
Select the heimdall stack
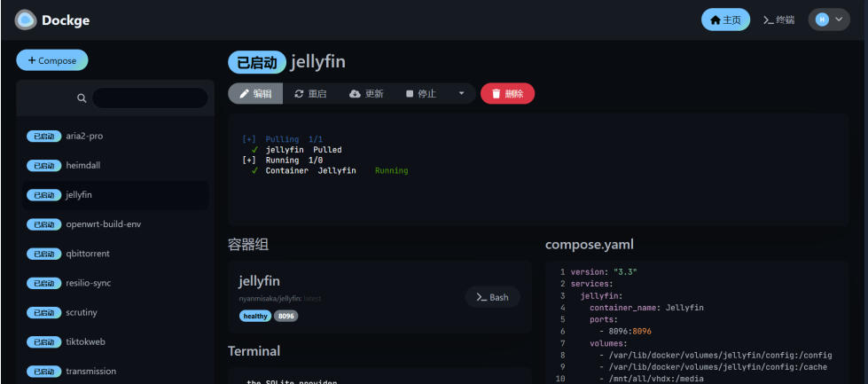click(x=115, y=166)
